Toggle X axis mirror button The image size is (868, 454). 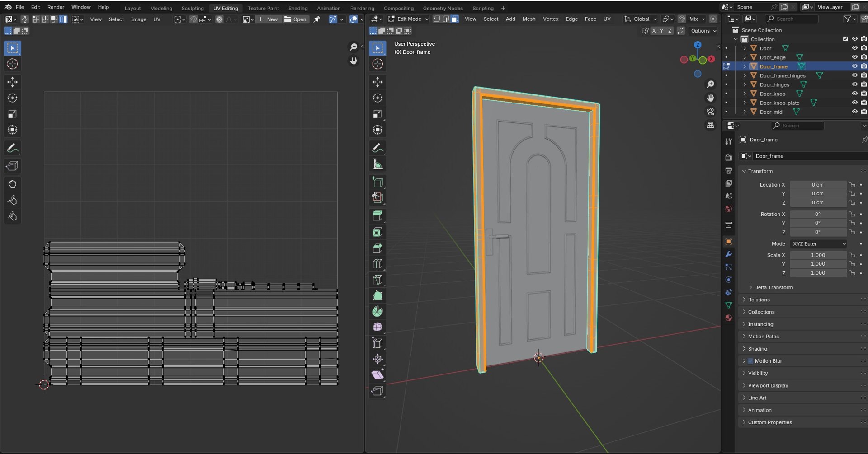point(654,31)
